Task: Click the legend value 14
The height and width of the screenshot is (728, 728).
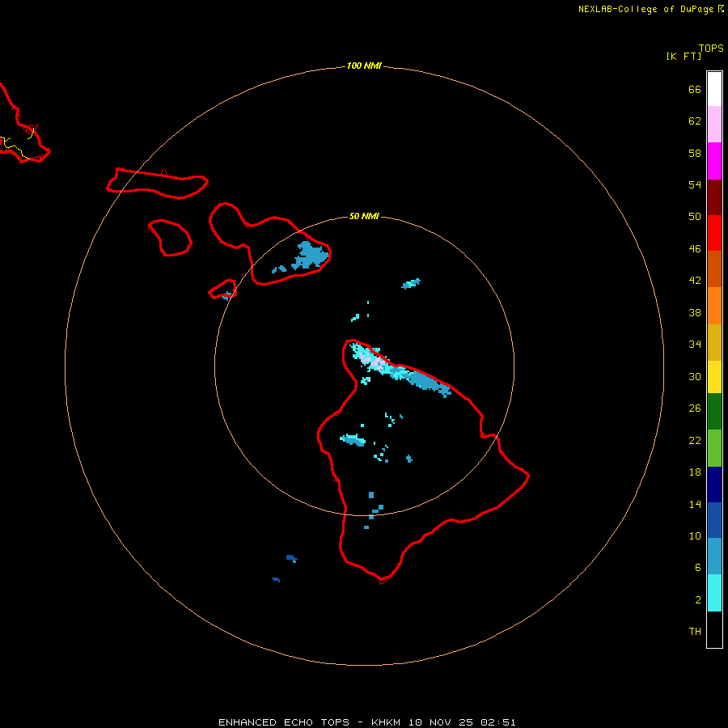Action: coord(695,504)
